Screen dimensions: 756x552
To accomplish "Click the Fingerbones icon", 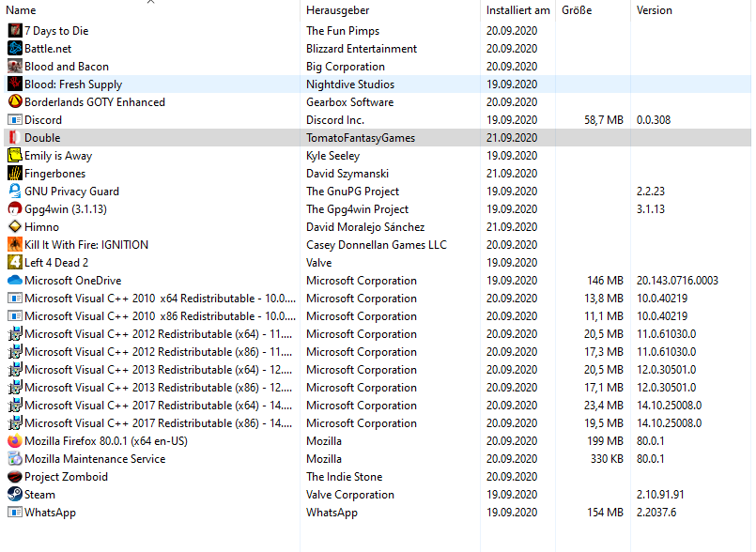I will pyautogui.click(x=15, y=174).
